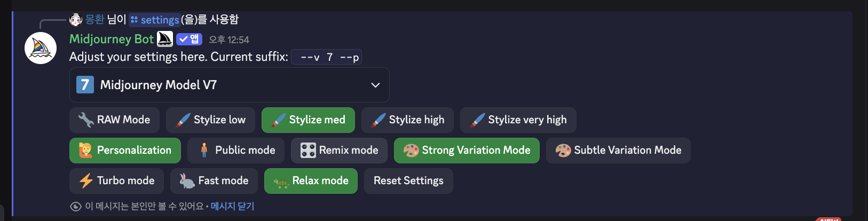The width and height of the screenshot is (868, 221).
Task: Click the user avatar in the reply line
Action: (76, 20)
